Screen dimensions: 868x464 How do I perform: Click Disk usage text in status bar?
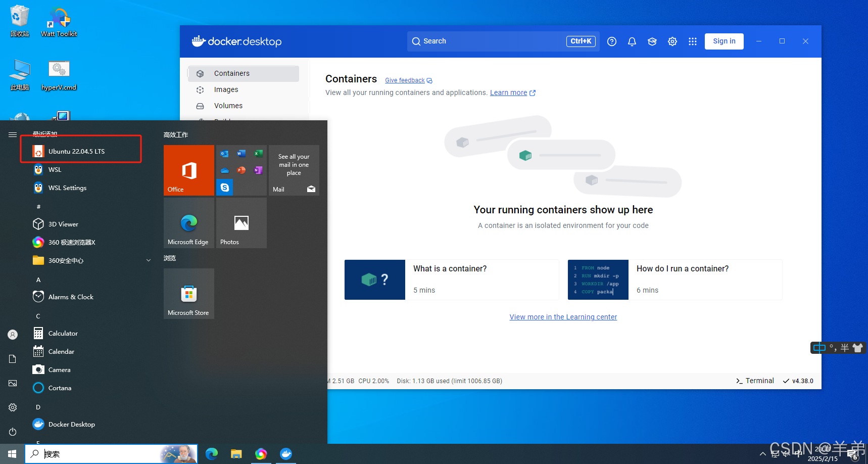pyautogui.click(x=450, y=381)
